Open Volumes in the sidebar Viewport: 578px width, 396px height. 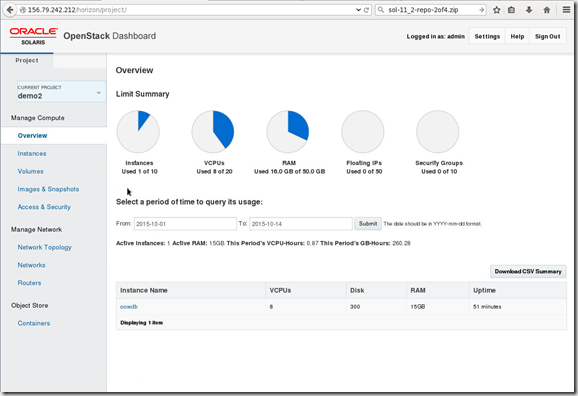[x=30, y=171]
